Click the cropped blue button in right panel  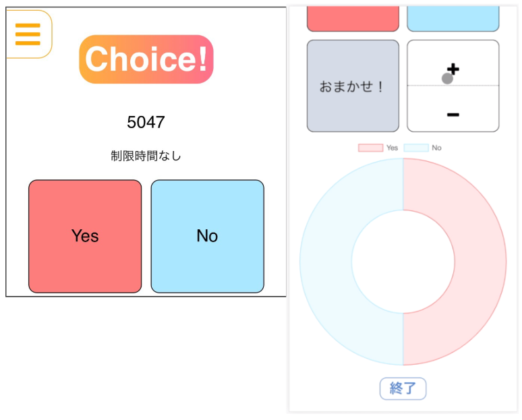click(453, 18)
